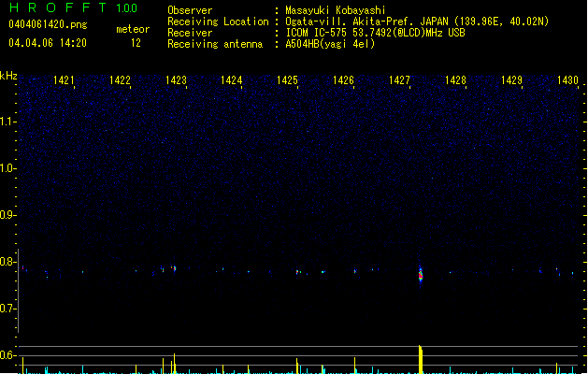
Task: Click the observer name Masayuki Kobayashi
Action: [x=336, y=10]
